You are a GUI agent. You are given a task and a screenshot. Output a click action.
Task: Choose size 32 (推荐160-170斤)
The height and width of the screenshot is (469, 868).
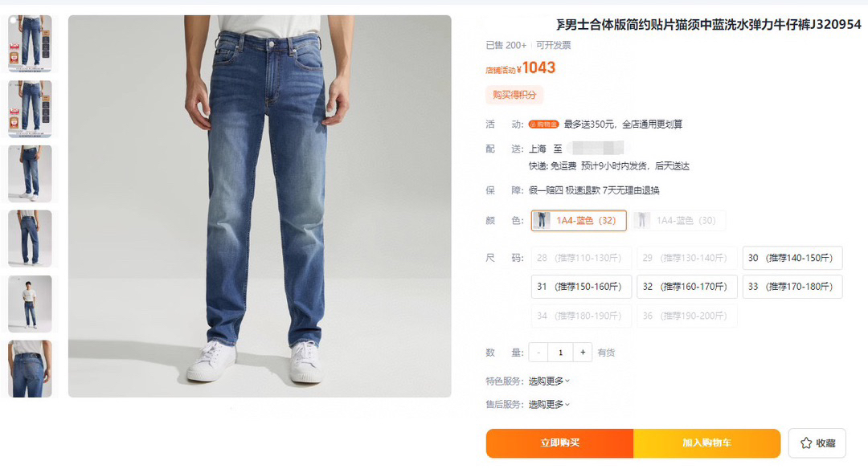coord(687,287)
